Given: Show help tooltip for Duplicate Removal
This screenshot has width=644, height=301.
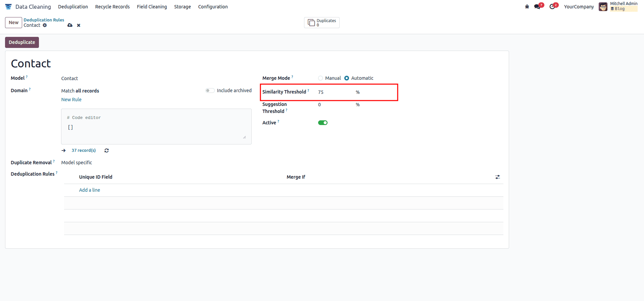Looking at the screenshot, I should click(54, 161).
